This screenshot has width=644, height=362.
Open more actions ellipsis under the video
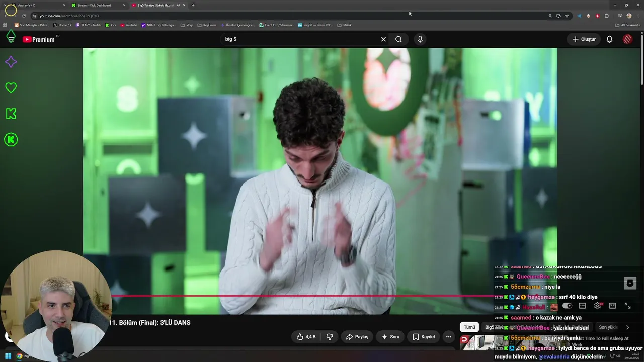[x=449, y=337]
